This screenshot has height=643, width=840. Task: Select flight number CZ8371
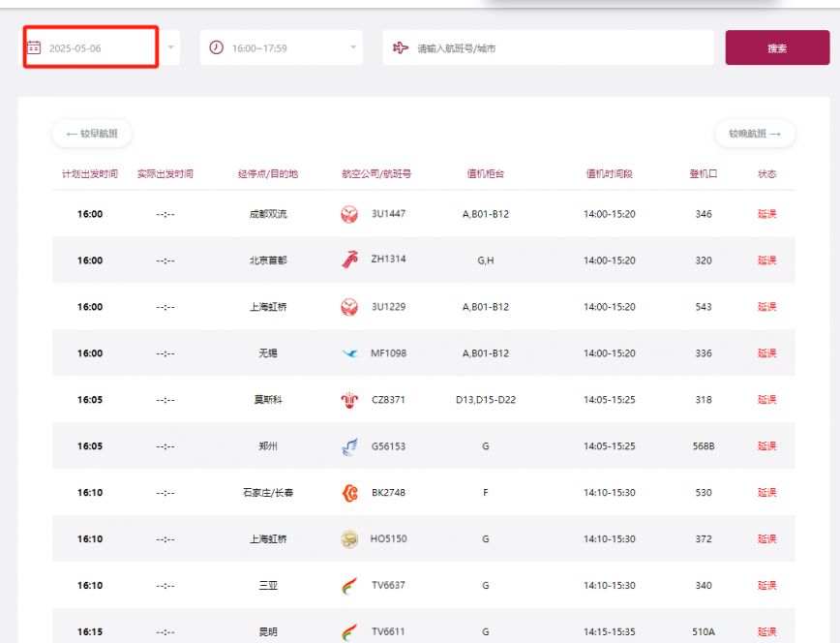click(x=388, y=400)
